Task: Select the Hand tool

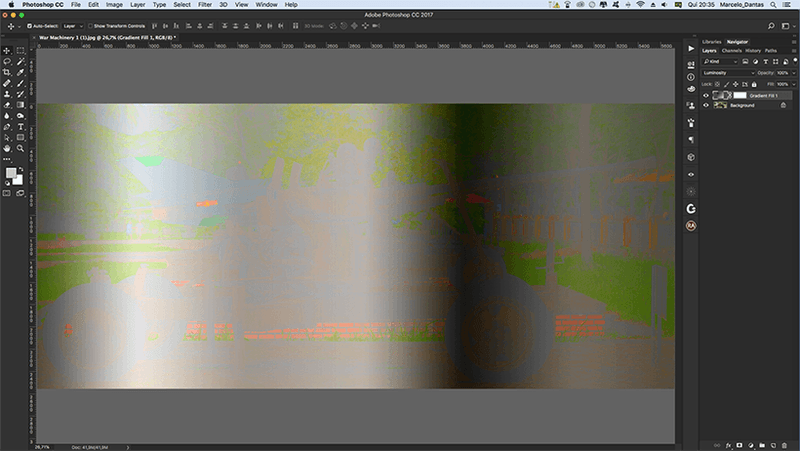Action: (x=7, y=148)
